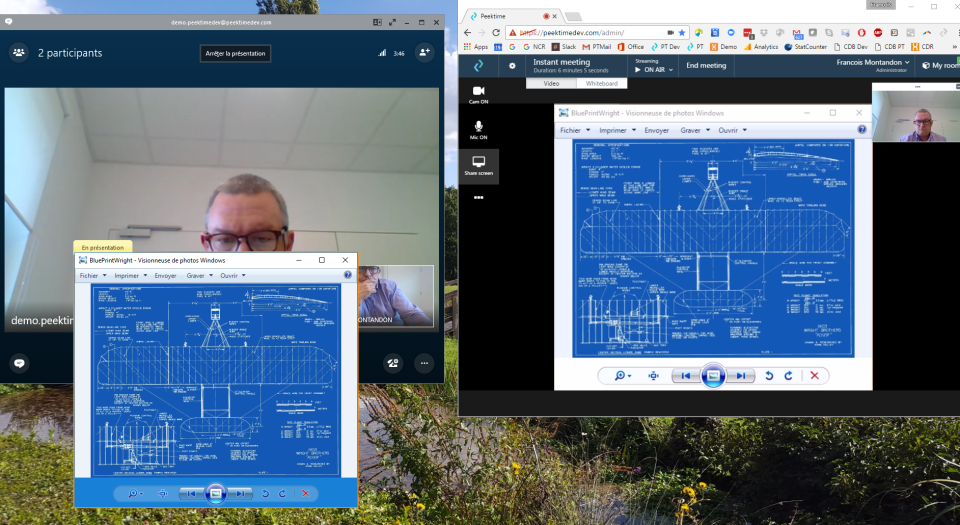This screenshot has width=960, height=525.
Task: Open Analytics bookmark
Action: (x=761, y=47)
